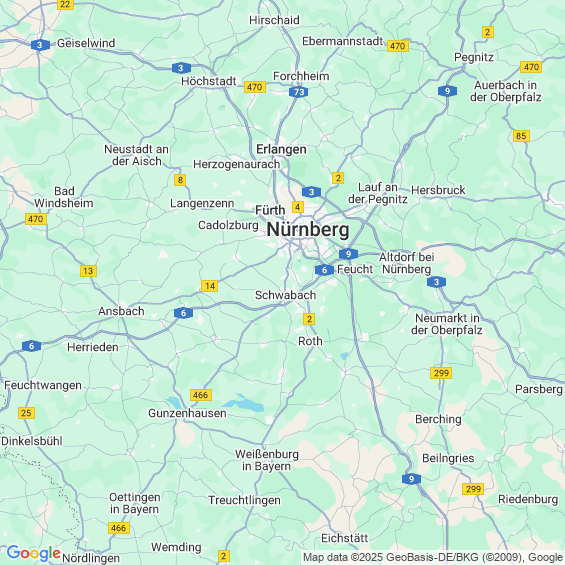
Task: Click the Map data copyright notice
Action: pos(433,557)
